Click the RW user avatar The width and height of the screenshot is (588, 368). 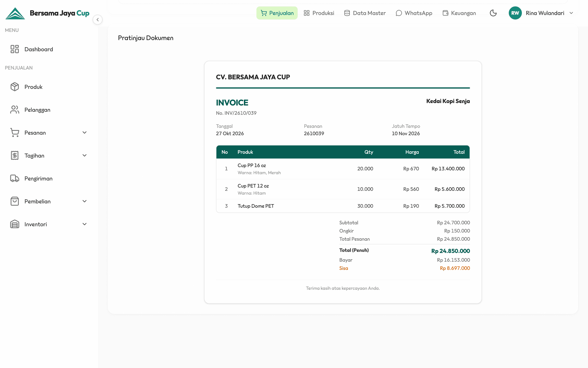515,13
